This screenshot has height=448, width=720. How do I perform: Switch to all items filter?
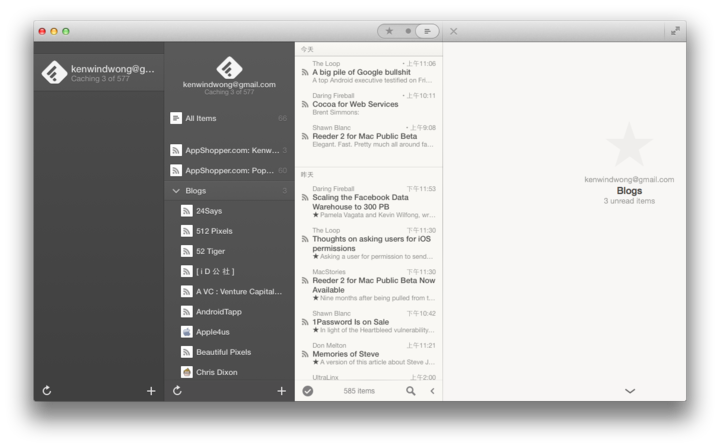[x=427, y=31]
